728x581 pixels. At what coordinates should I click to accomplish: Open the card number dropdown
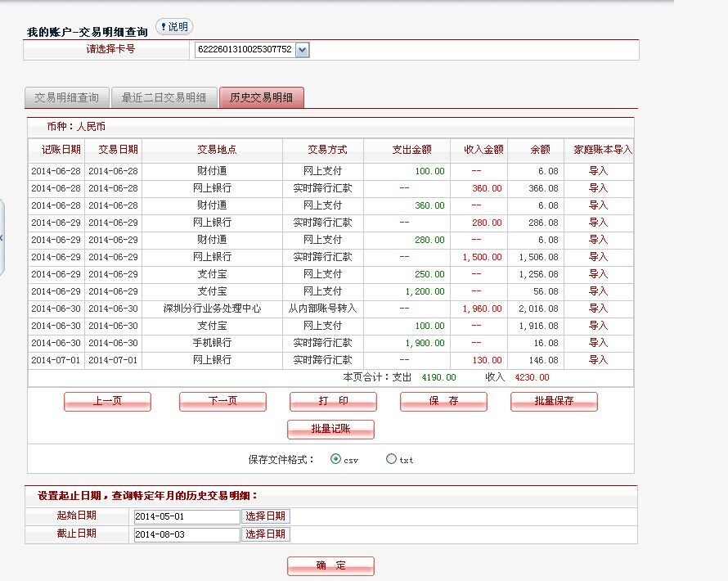tap(302, 50)
